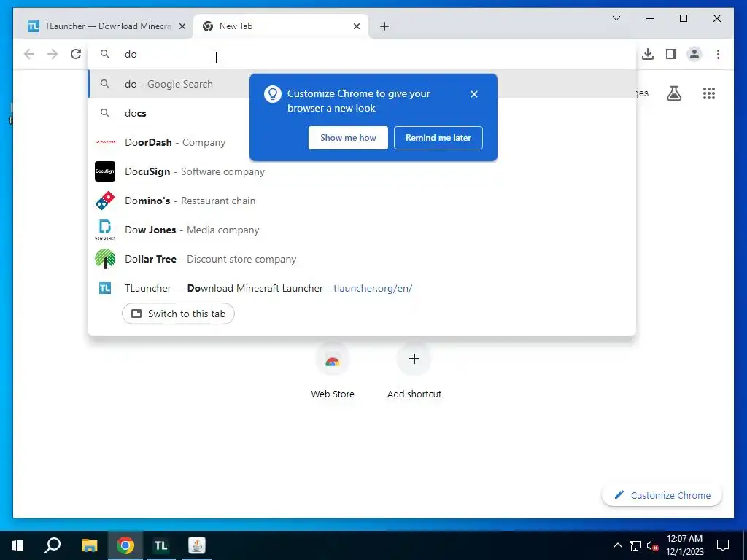Click the Dow Jones logo icon
747x560 pixels.
(x=105, y=230)
